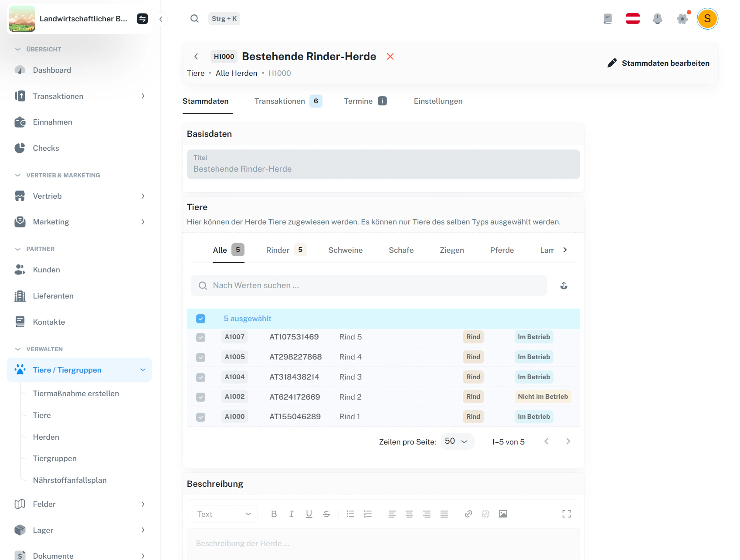Expand the Transaktionen sidebar menu

[79, 96]
